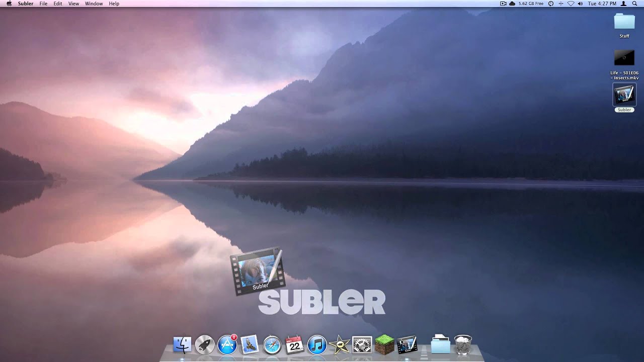Open Mail from the Dock
Image resolution: width=644 pixels, height=362 pixels.
click(x=250, y=345)
